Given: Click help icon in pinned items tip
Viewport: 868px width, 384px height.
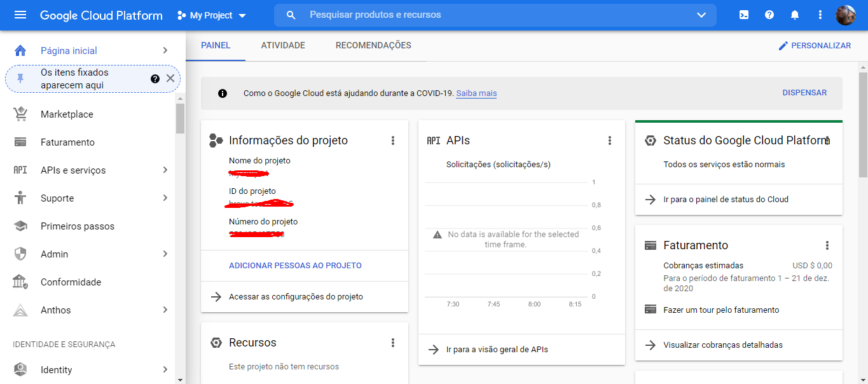Looking at the screenshot, I should 155,79.
